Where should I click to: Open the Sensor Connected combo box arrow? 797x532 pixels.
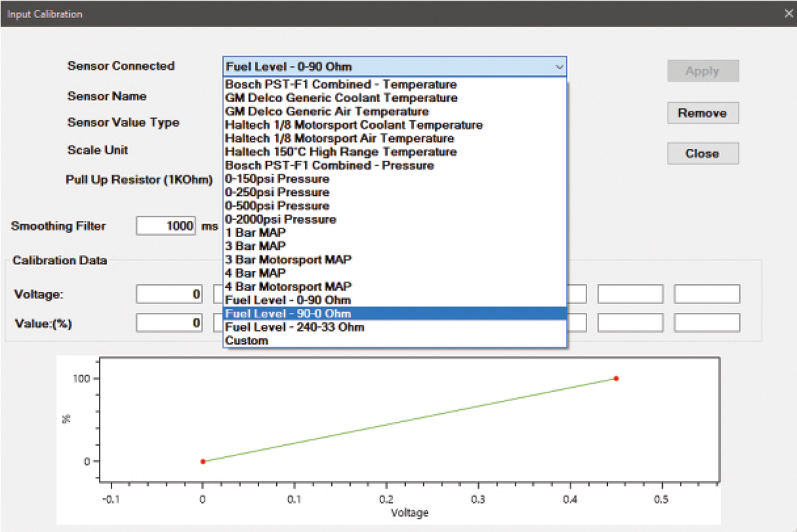[x=559, y=66]
